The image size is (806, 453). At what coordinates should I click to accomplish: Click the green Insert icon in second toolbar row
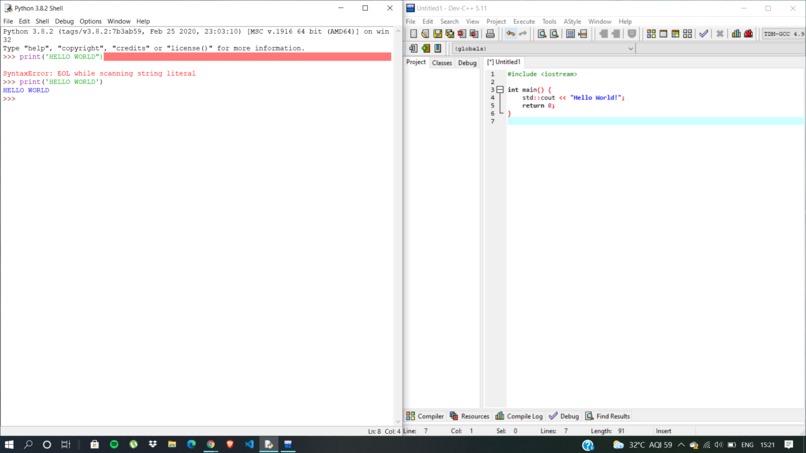426,48
